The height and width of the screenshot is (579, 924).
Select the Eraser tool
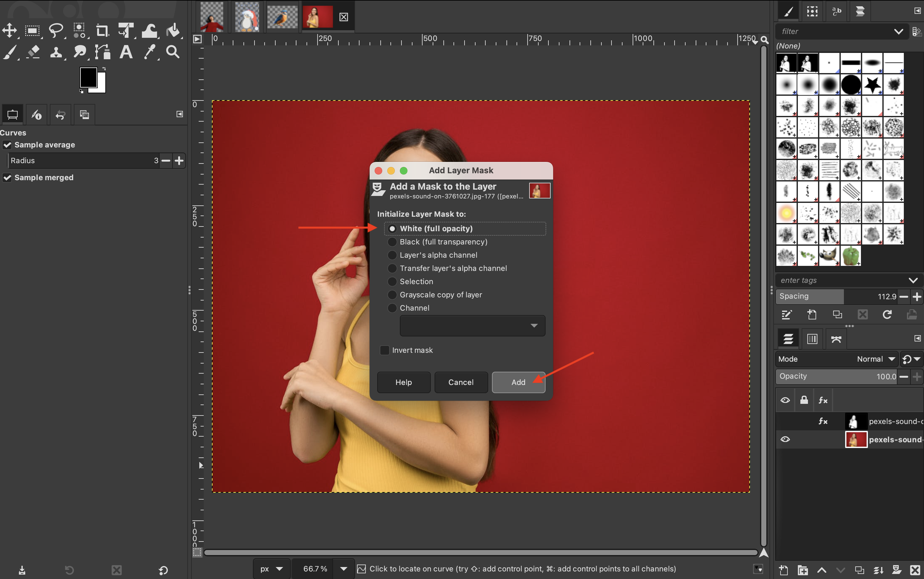click(x=33, y=52)
